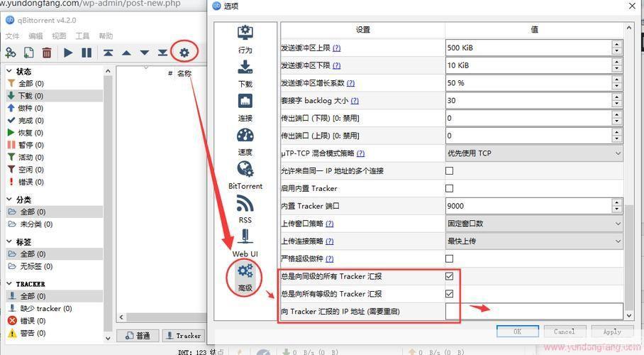This screenshot has width=644, height=355.
Task: Switch to the Tracker tab
Action: pos(183,336)
